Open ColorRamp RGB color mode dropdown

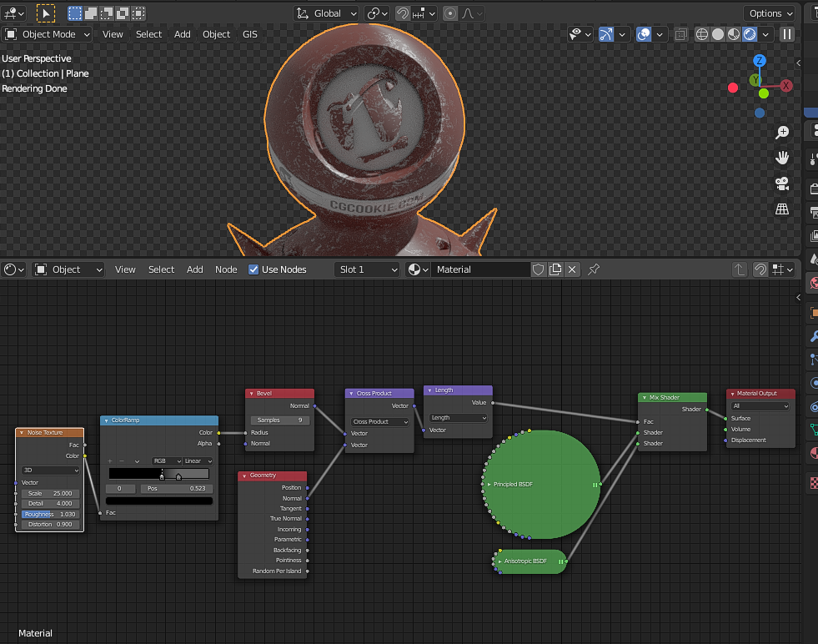pyautogui.click(x=167, y=460)
